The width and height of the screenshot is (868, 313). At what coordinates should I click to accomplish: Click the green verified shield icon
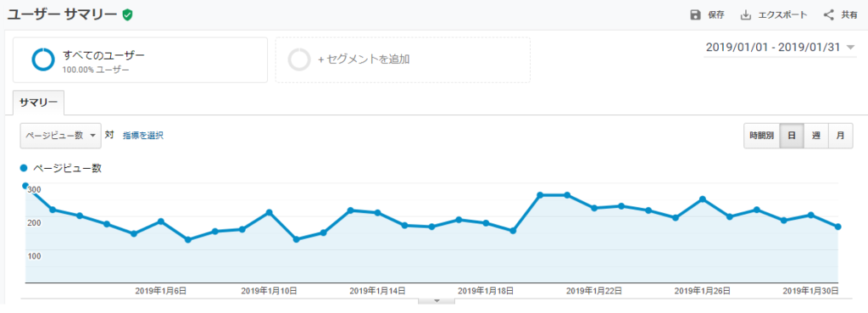click(x=127, y=15)
